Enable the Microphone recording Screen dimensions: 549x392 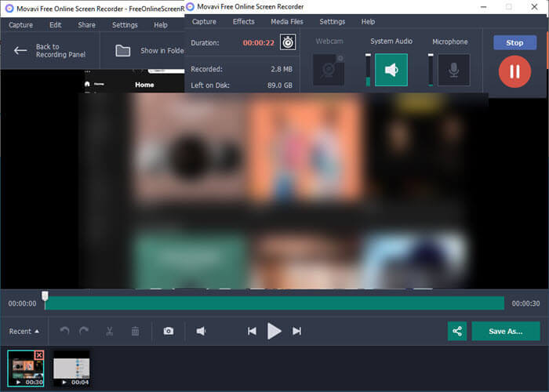pyautogui.click(x=453, y=70)
